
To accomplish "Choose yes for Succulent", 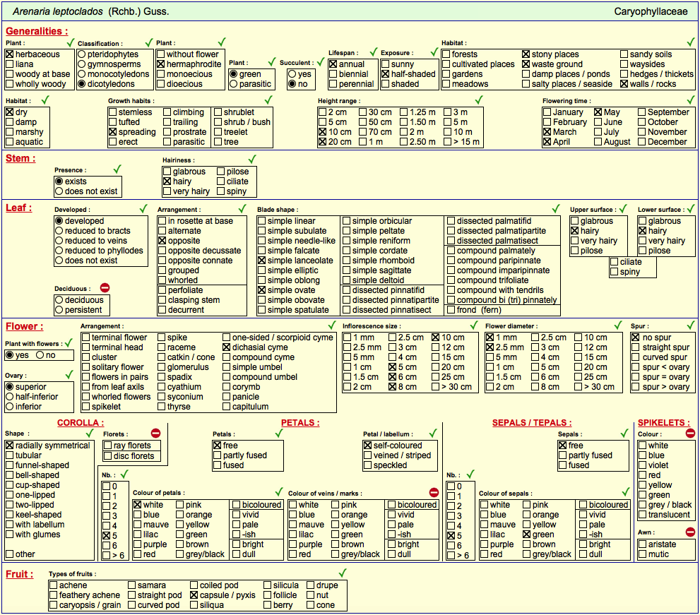I will tap(292, 74).
